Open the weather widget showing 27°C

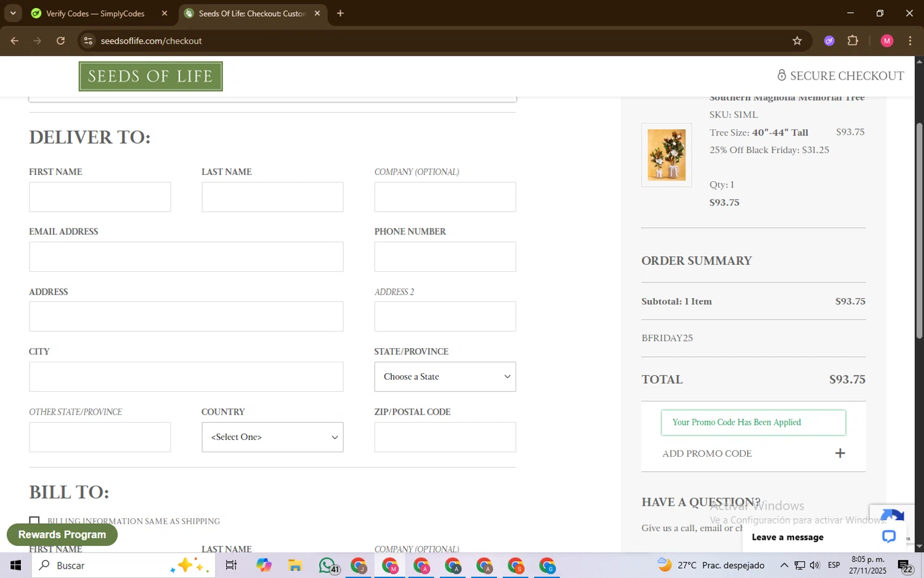point(711,566)
